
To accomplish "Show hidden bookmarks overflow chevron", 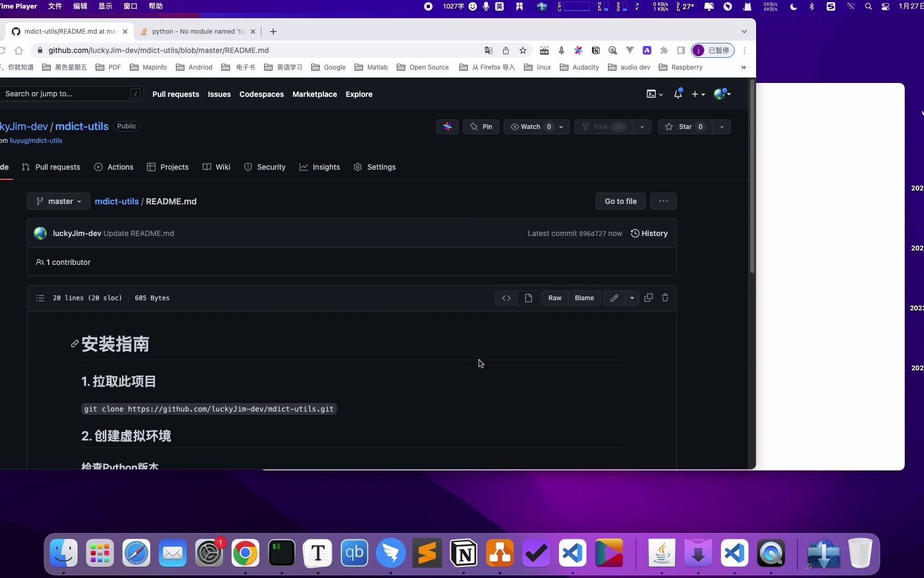I will click(744, 67).
